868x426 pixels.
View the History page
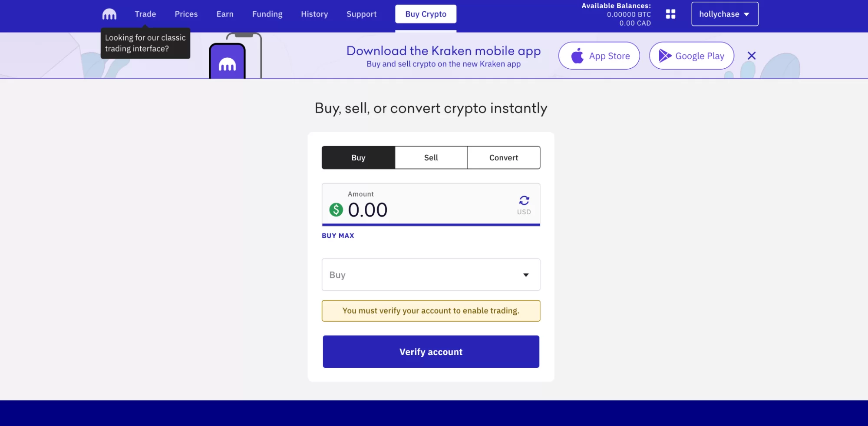click(314, 14)
